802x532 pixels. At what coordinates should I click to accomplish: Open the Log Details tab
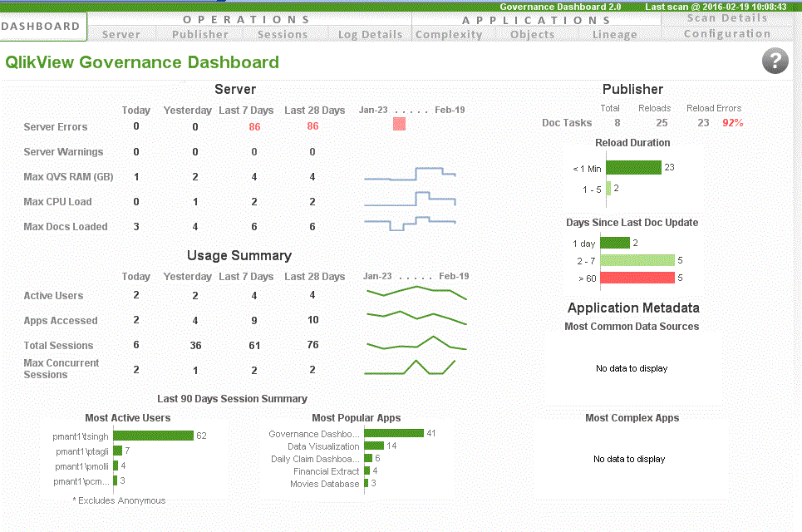(x=371, y=34)
